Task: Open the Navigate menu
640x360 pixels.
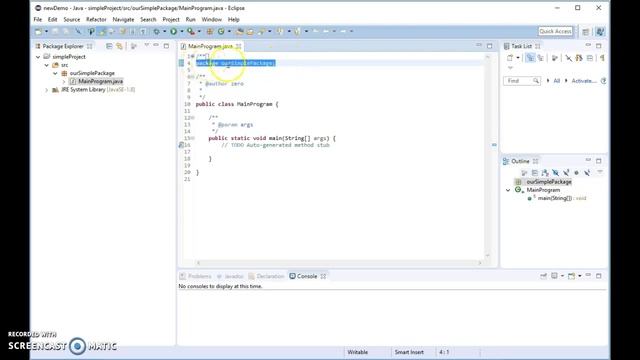Action: (123, 19)
